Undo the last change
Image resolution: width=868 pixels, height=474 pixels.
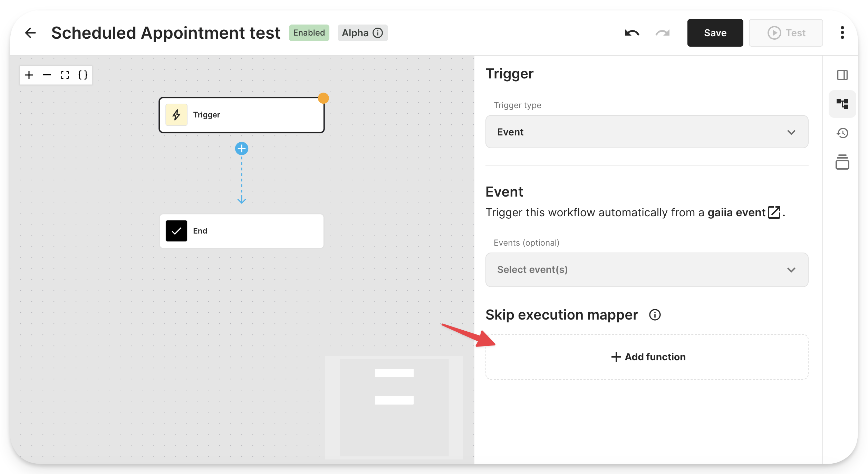(x=632, y=33)
